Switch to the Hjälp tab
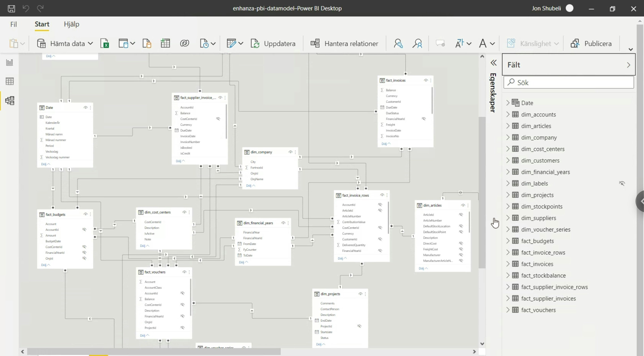This screenshot has height=356, width=644. pyautogui.click(x=71, y=24)
